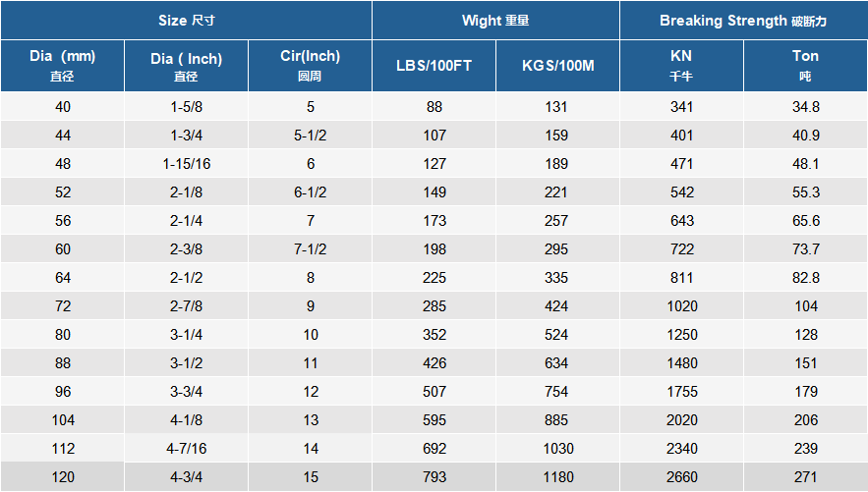Select the 1-5/8 diameter cell

[187, 107]
